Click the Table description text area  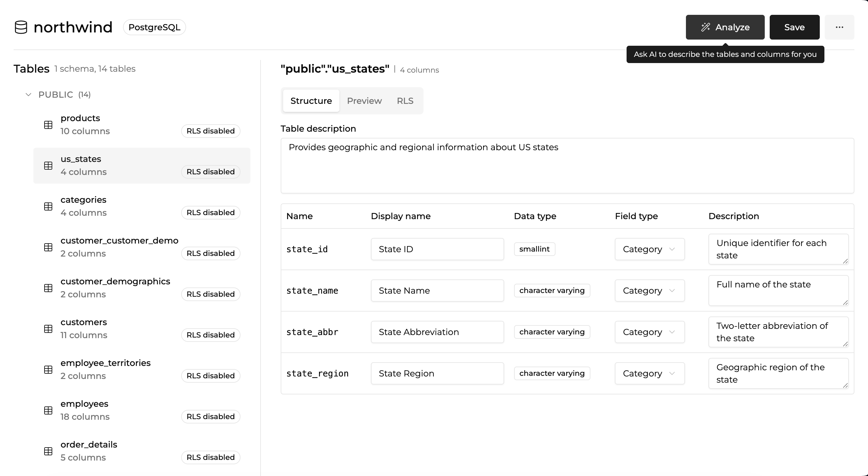tap(567, 166)
